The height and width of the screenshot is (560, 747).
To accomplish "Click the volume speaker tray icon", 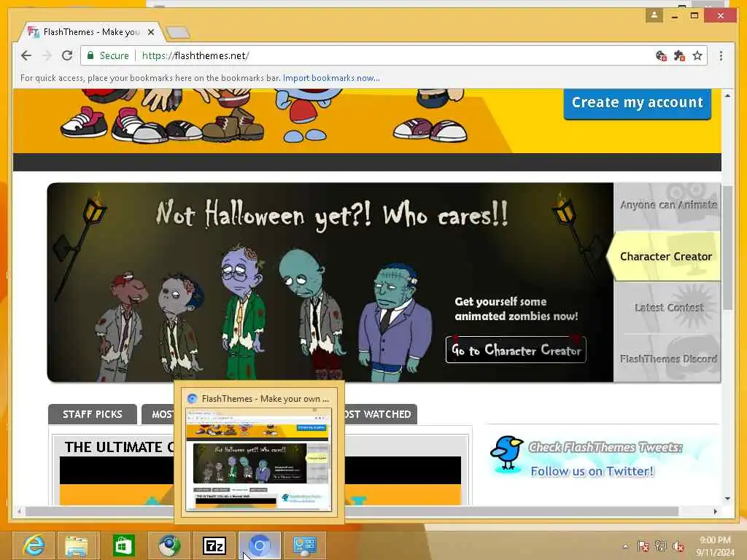I will pos(678,546).
